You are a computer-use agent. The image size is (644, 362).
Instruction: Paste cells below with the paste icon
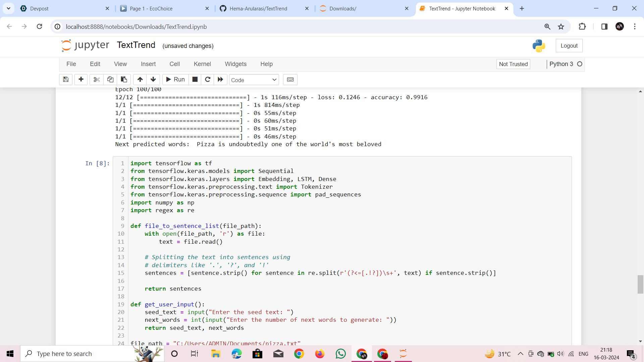coord(124,79)
